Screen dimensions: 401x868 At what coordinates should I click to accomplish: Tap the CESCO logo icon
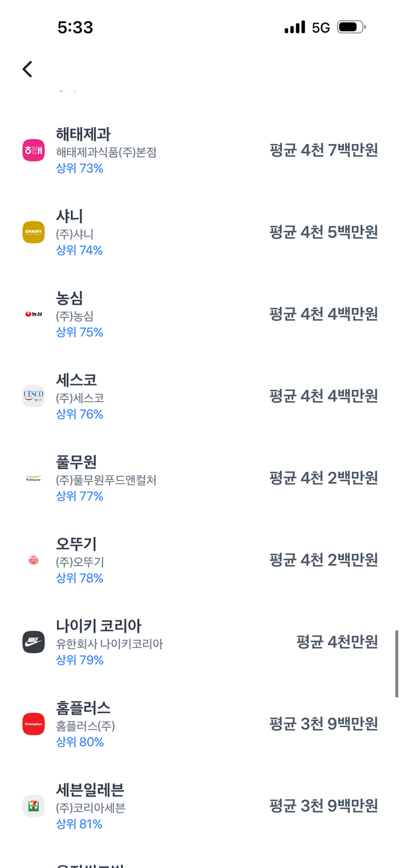33,396
